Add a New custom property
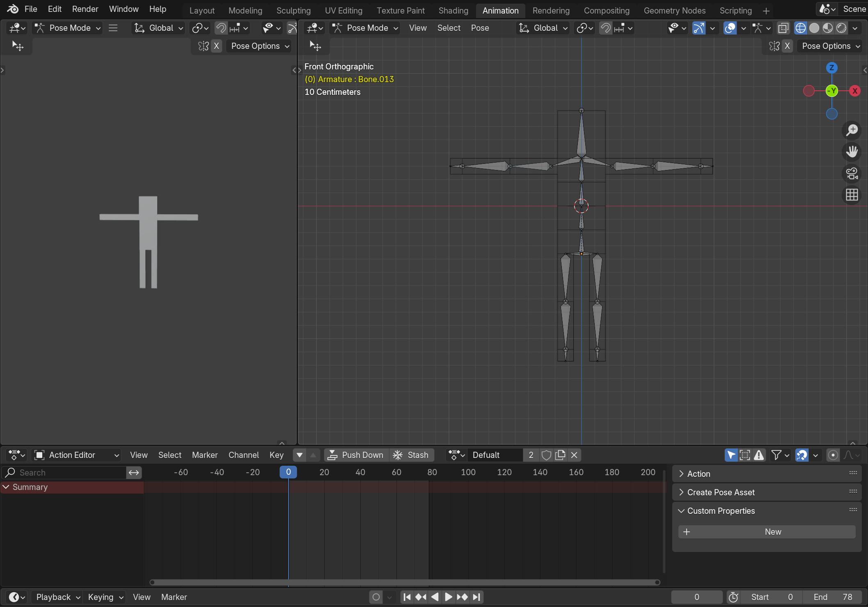The height and width of the screenshot is (607, 868). click(767, 532)
